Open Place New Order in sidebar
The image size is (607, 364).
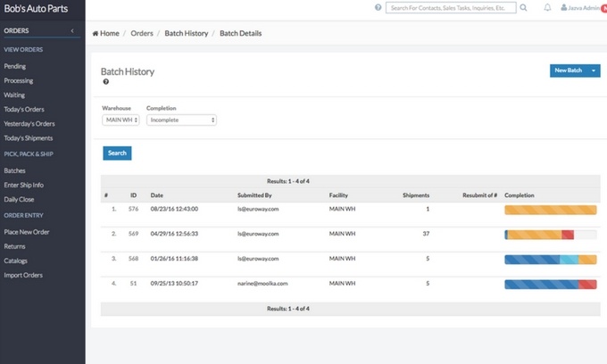pos(27,232)
